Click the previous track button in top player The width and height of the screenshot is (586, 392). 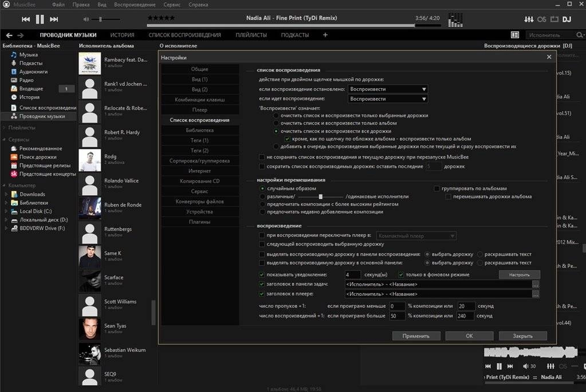pyautogui.click(x=25, y=19)
